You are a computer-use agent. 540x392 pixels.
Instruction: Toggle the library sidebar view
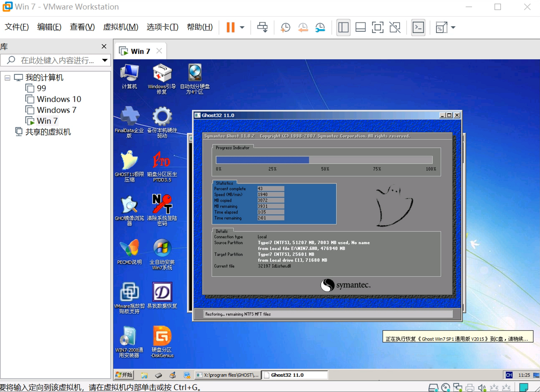(x=343, y=27)
